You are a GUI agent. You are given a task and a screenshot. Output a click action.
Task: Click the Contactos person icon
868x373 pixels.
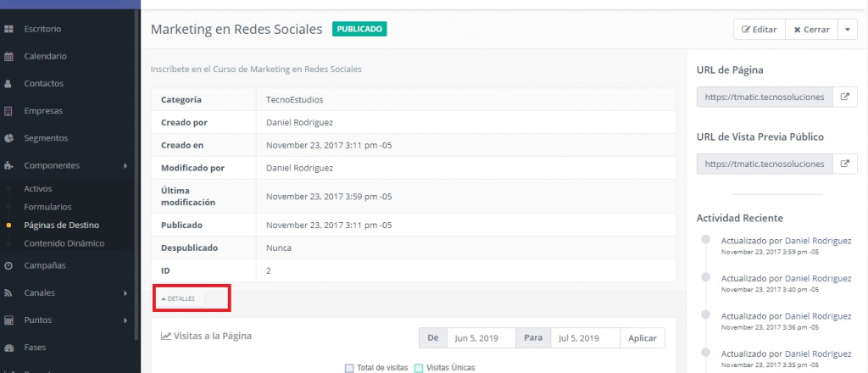click(8, 84)
